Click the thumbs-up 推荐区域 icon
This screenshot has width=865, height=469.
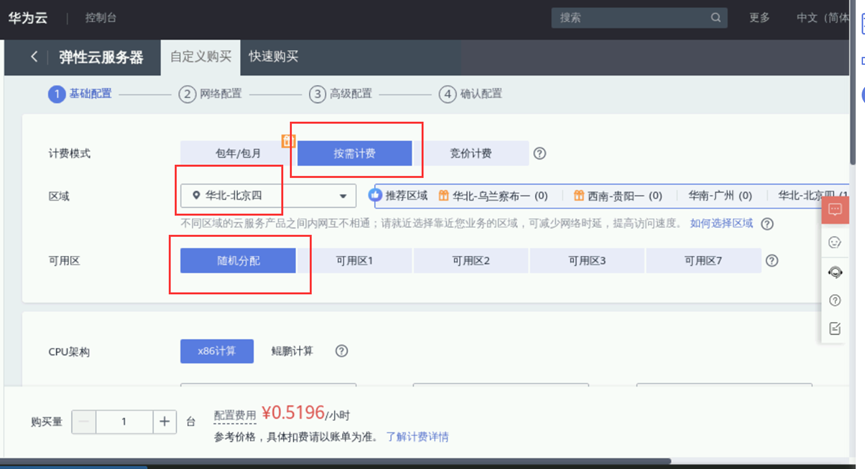point(375,195)
